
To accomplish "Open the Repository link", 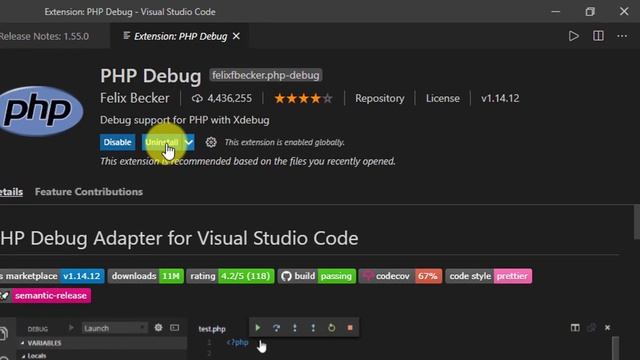I will point(380,98).
